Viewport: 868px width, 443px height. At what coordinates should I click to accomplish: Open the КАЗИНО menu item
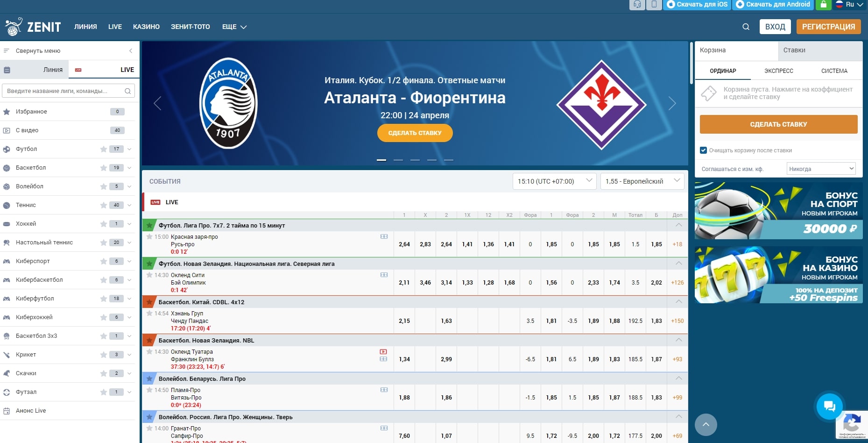(x=146, y=27)
